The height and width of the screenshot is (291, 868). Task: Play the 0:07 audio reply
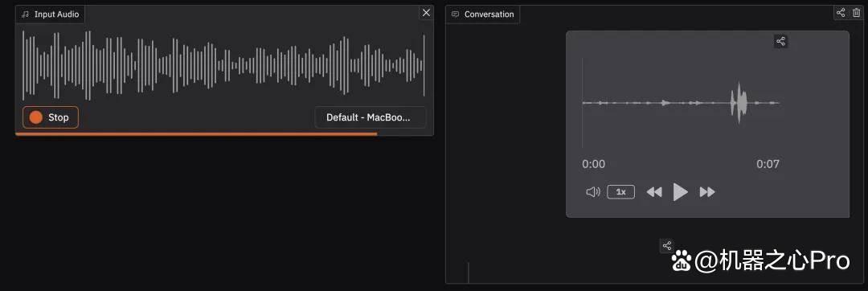681,192
